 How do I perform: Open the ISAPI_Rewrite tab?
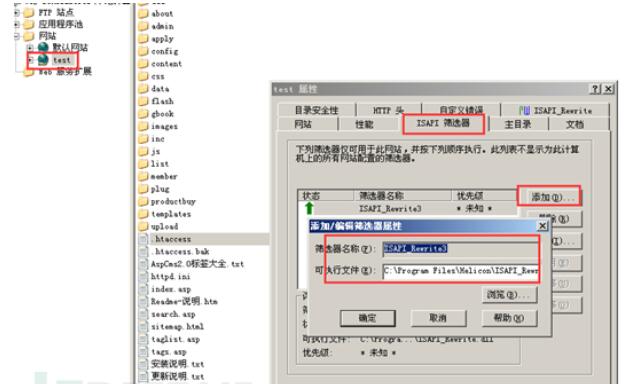556,110
